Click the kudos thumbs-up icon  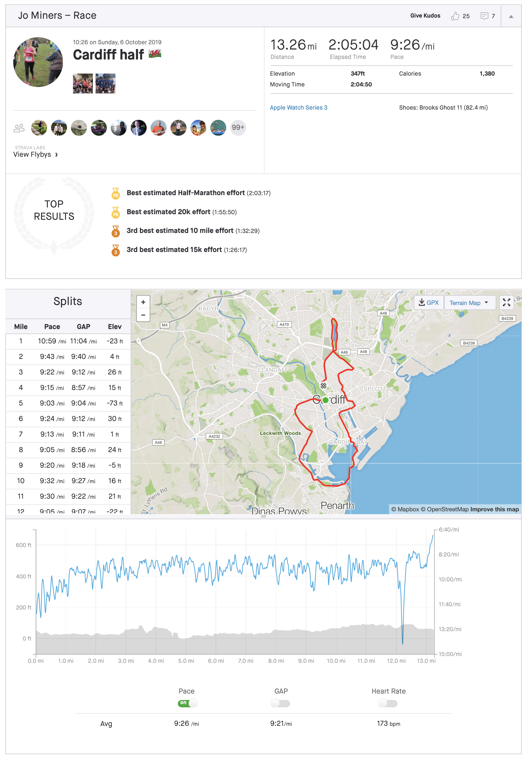(x=455, y=16)
